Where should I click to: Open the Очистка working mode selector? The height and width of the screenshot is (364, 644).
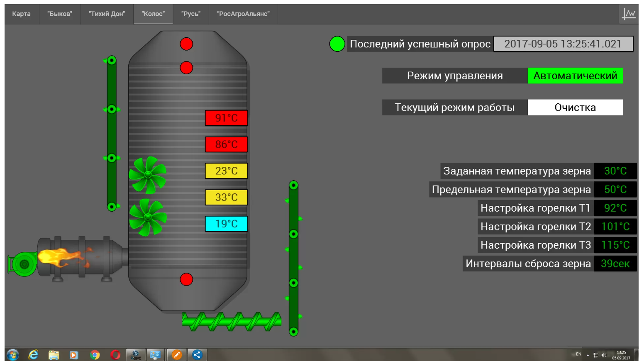point(575,107)
